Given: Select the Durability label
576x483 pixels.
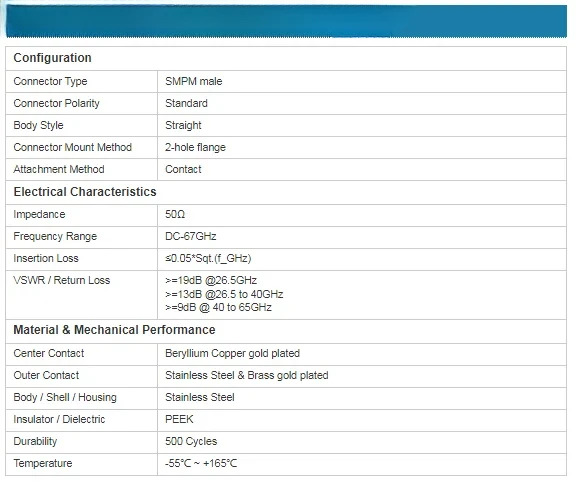Looking at the screenshot, I should coord(35,441).
